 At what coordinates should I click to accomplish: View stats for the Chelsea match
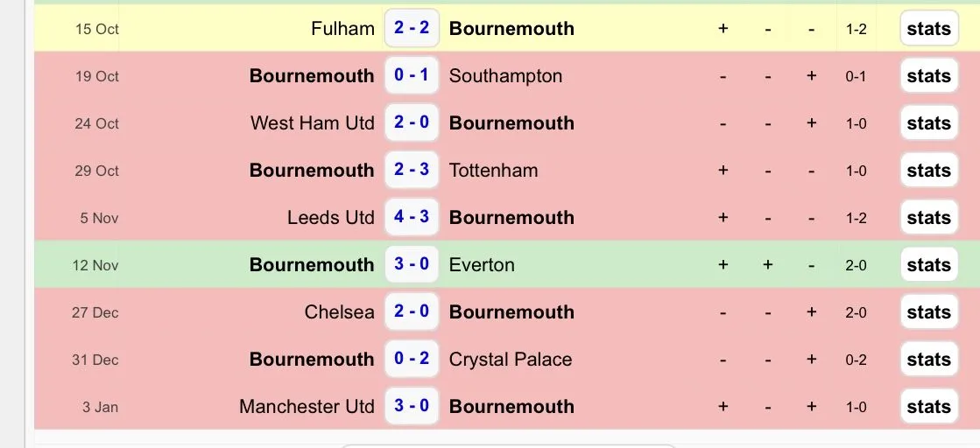pyautogui.click(x=928, y=312)
